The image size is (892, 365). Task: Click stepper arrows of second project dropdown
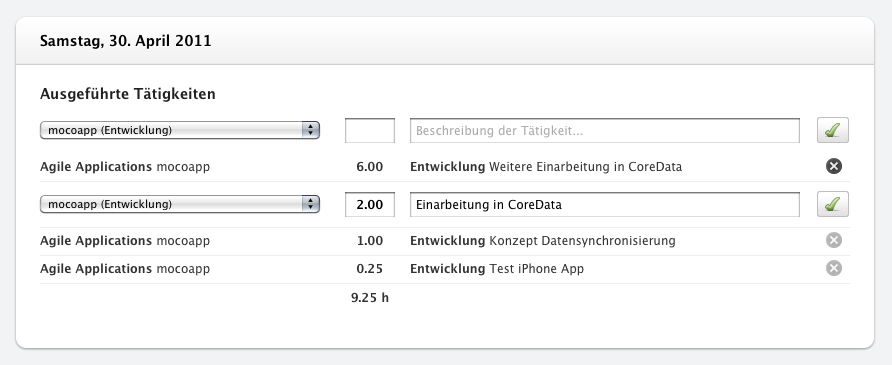(310, 204)
